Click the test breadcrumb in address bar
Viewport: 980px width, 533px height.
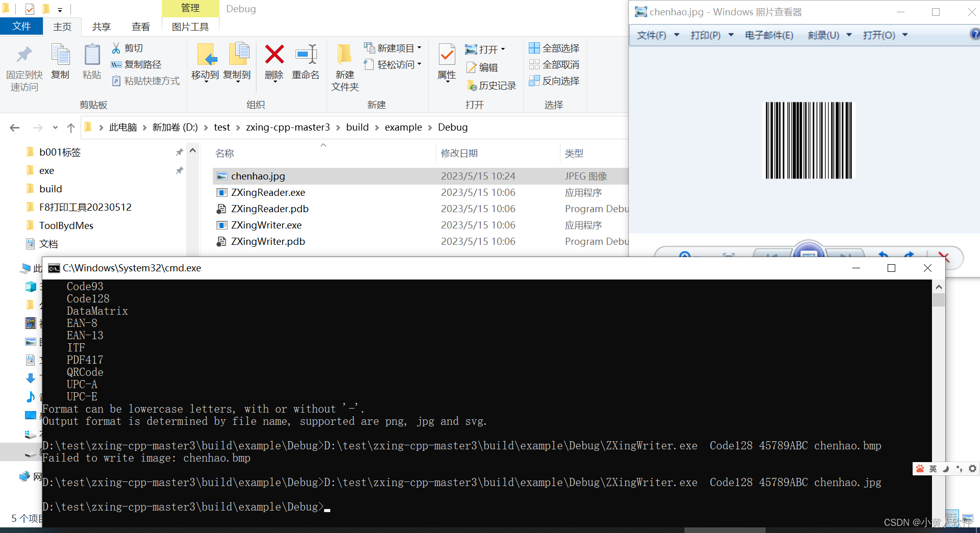tap(222, 128)
